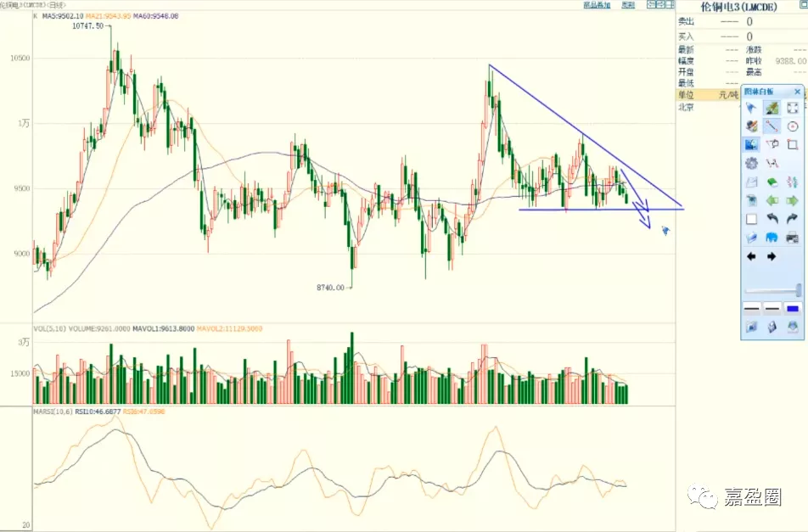This screenshot has width=808, height=532.
Task: Select the rectangle shape tool
Action: 793,145
